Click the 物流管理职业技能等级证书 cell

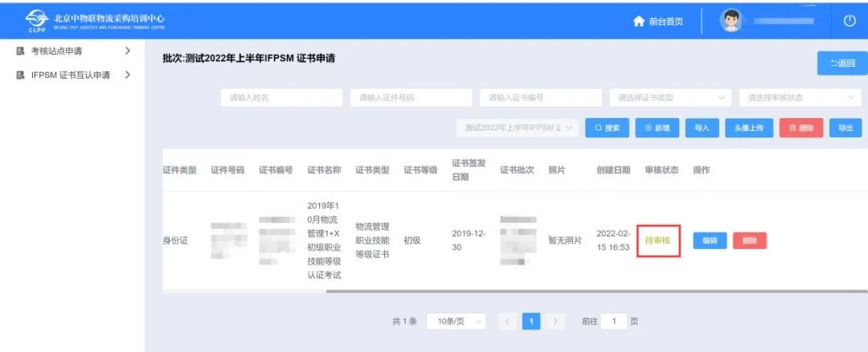[373, 241]
